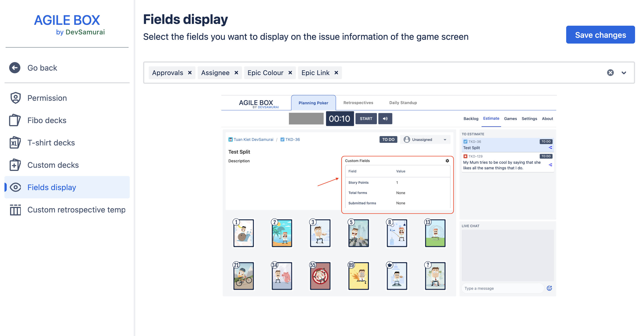This screenshot has width=644, height=336.
Task: Click the Fibo decks card icon
Action: (15, 120)
